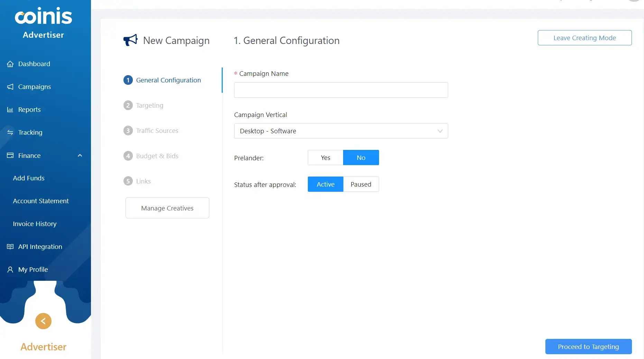644x359 pixels.
Task: Collapse the Finance menu chevron
Action: (80, 155)
